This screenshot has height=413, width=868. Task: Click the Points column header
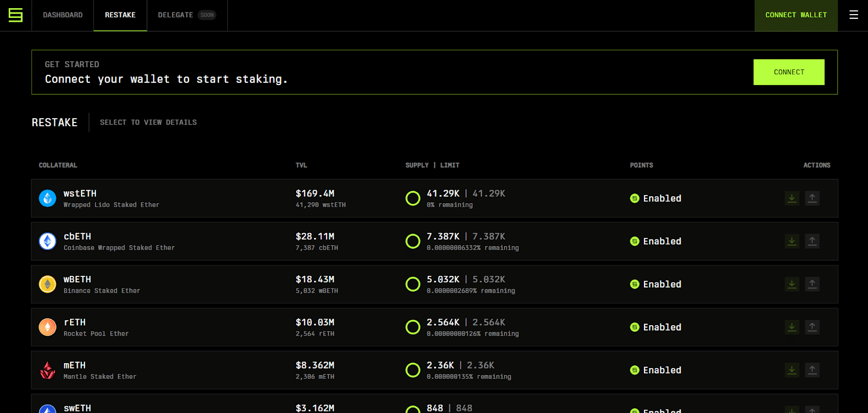(x=641, y=165)
